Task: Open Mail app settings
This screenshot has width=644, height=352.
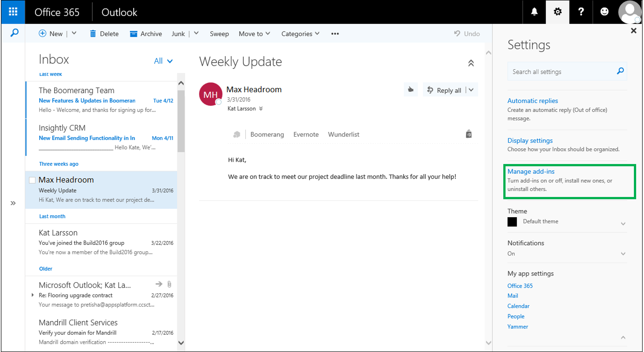Action: 513,296
